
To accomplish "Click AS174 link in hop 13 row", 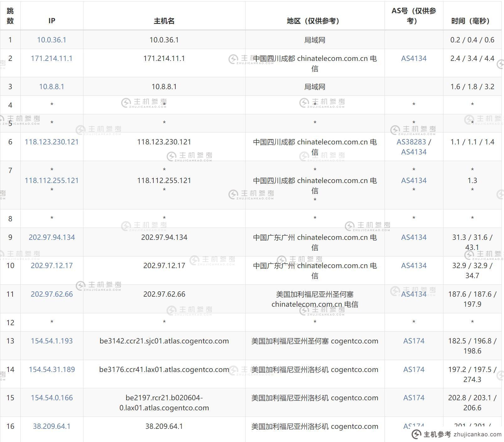I will 414,341.
